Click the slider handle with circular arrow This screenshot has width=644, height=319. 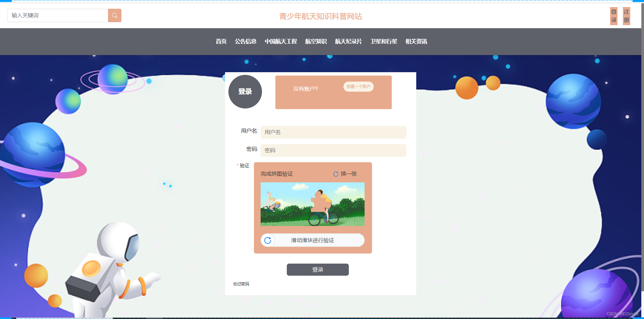coord(268,240)
